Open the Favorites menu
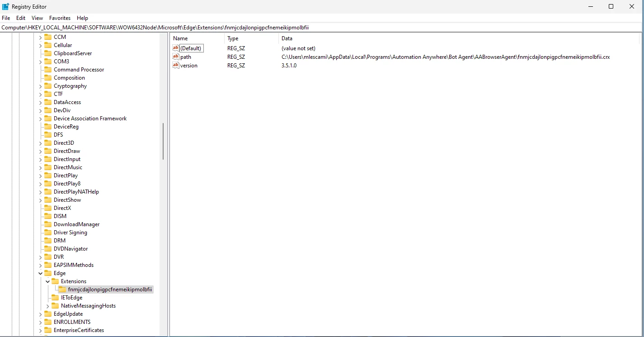Screen dimensions: 644x337 [60, 18]
